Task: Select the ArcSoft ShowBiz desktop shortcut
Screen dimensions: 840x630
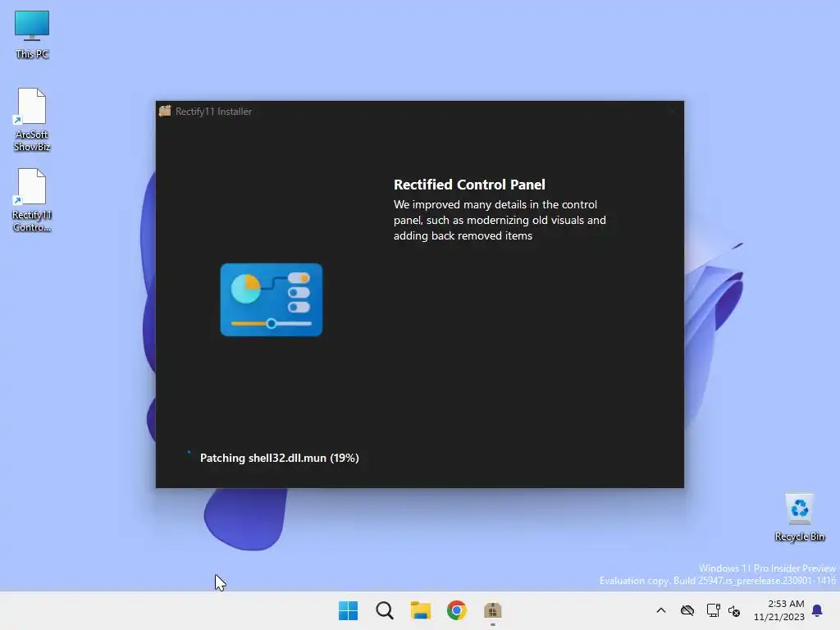Action: (x=32, y=120)
